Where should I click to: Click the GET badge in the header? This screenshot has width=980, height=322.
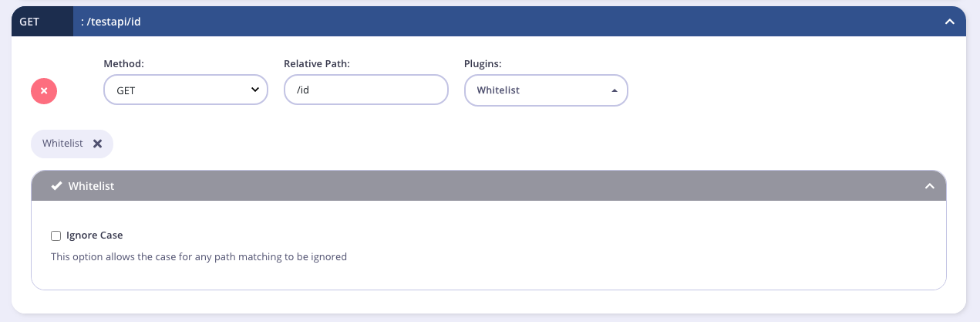29,22
